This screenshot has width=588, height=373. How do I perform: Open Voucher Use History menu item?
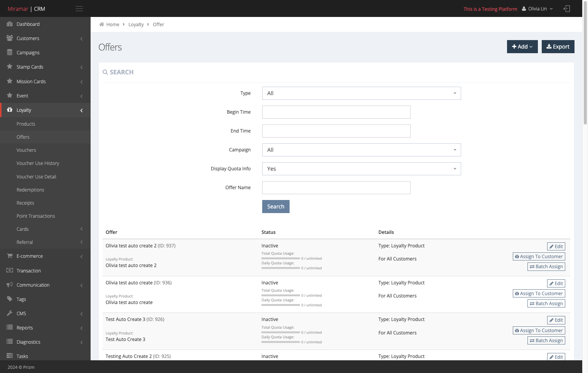click(38, 163)
